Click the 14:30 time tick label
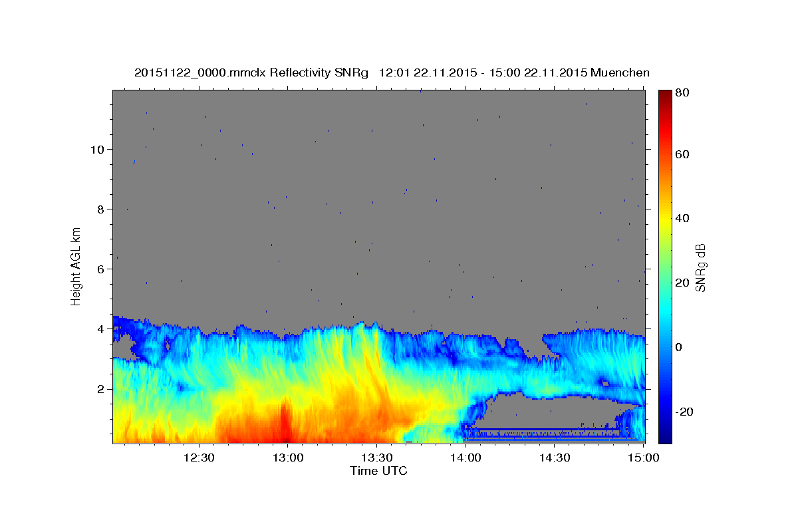 (555, 458)
